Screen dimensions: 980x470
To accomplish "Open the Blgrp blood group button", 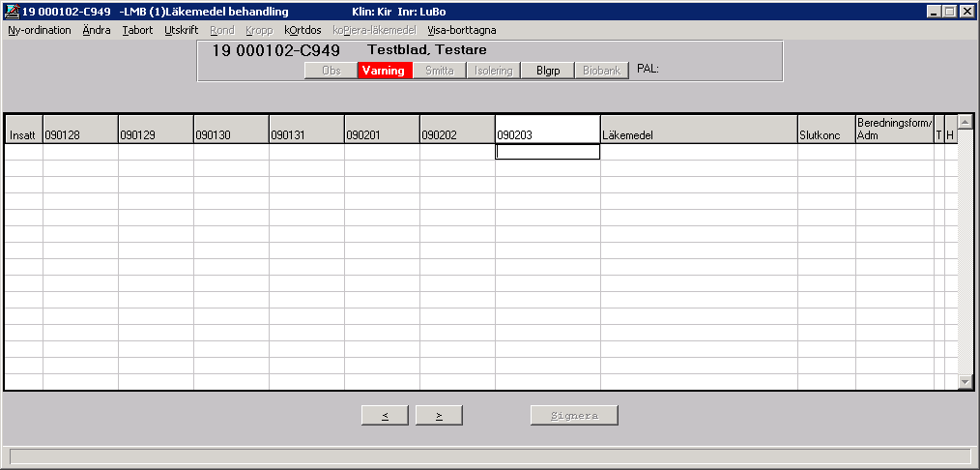I will pos(547,71).
